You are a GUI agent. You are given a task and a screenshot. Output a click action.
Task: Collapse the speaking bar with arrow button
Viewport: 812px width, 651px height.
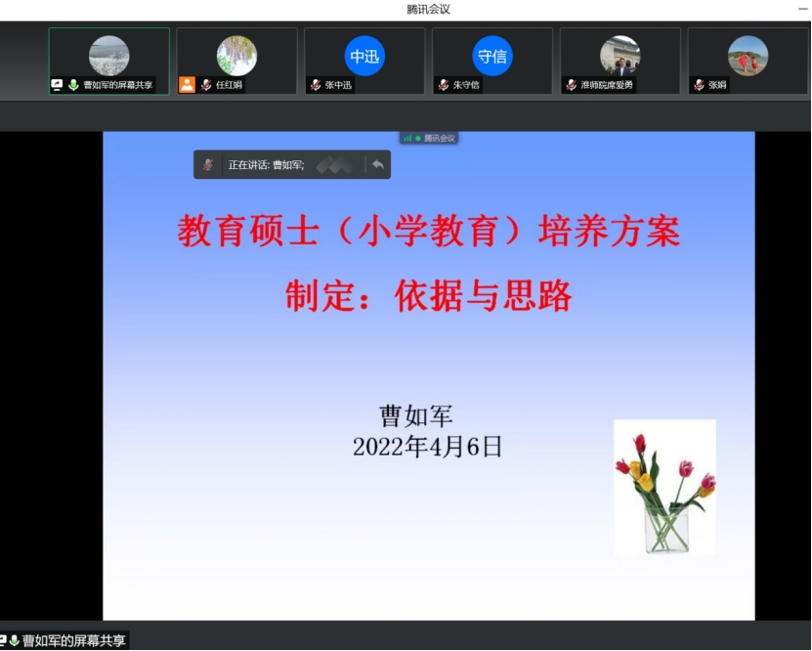(x=377, y=165)
